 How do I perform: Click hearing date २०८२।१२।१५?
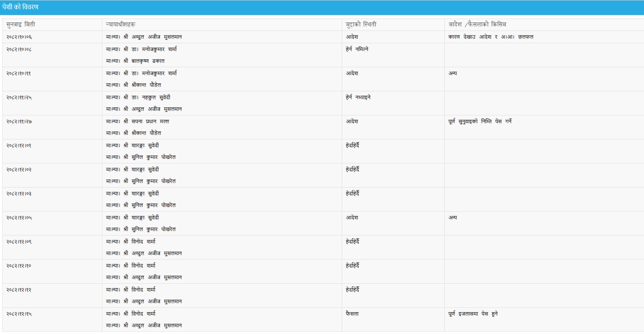(19, 314)
